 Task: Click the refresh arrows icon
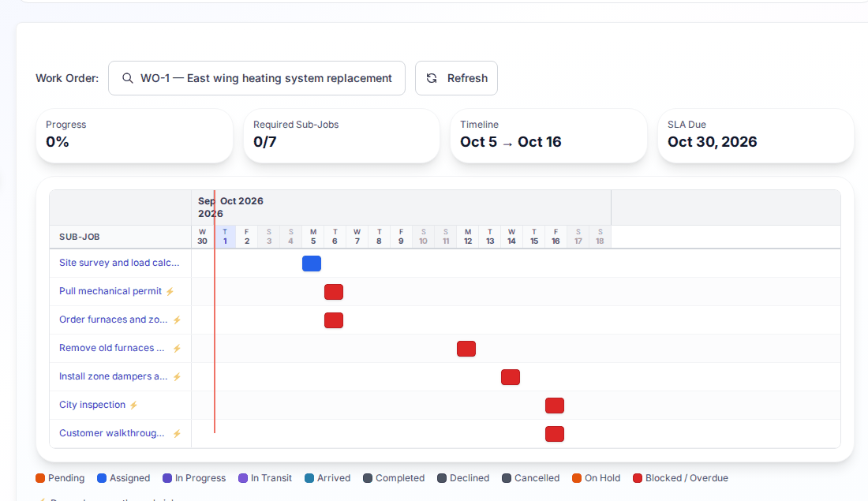(x=432, y=78)
